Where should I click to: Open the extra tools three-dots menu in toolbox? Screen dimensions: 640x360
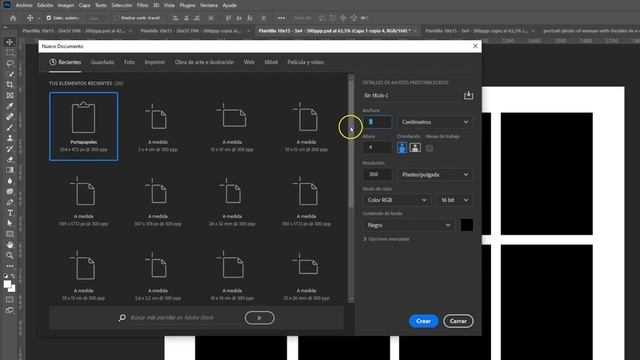[10, 266]
